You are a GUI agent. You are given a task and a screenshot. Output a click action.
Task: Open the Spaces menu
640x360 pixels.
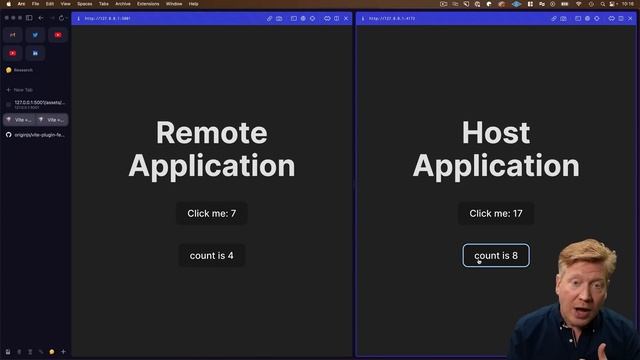tap(84, 4)
